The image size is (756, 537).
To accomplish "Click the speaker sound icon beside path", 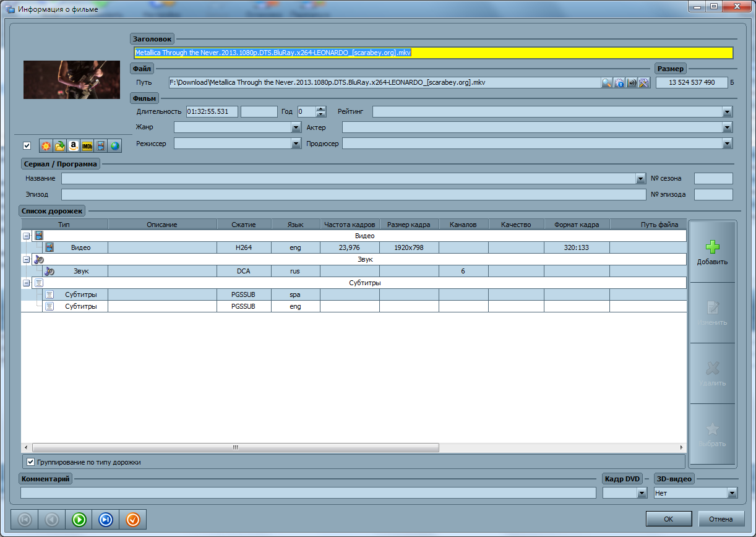I will coord(632,83).
